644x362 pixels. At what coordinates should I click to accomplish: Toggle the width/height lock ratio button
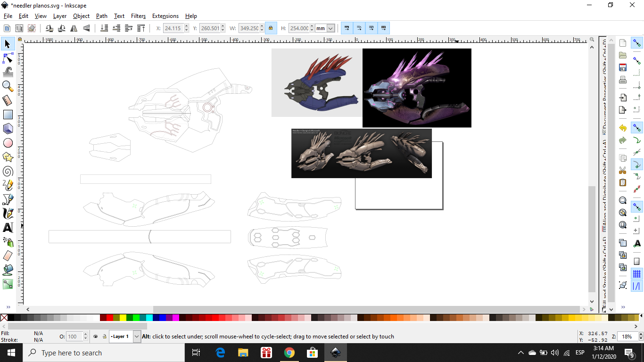(271, 28)
